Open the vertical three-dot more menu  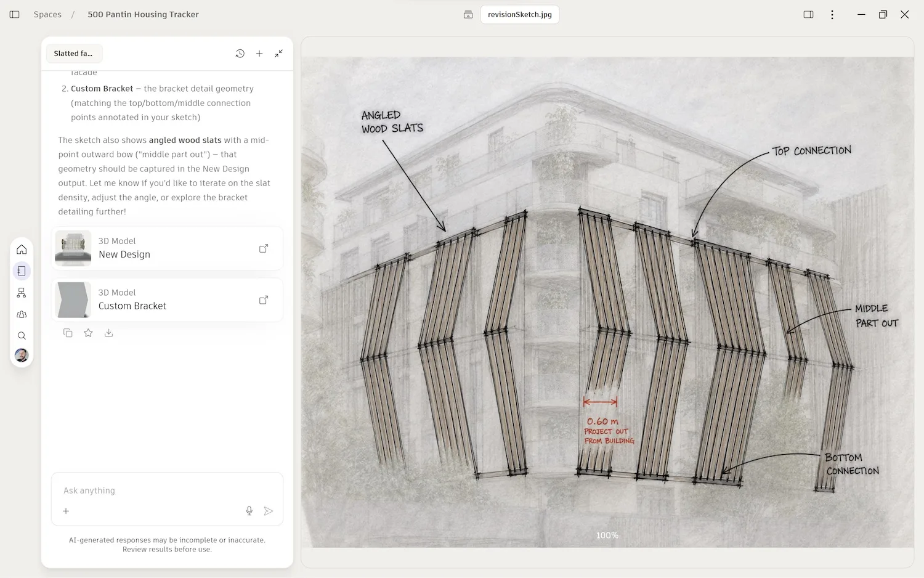832,14
